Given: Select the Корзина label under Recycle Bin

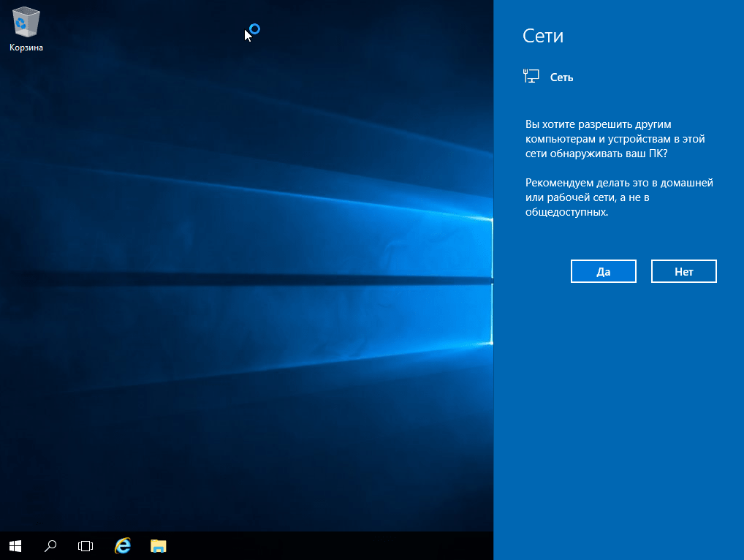Looking at the screenshot, I should click(x=26, y=48).
